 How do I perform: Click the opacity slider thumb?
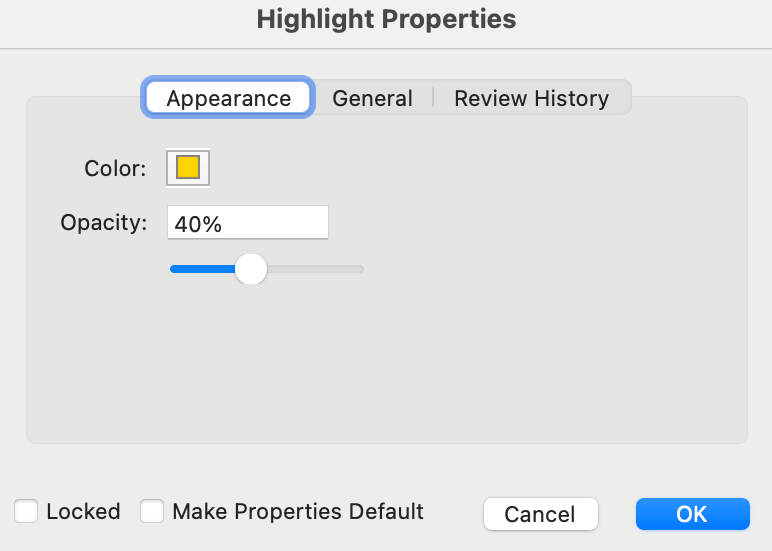tap(250, 268)
